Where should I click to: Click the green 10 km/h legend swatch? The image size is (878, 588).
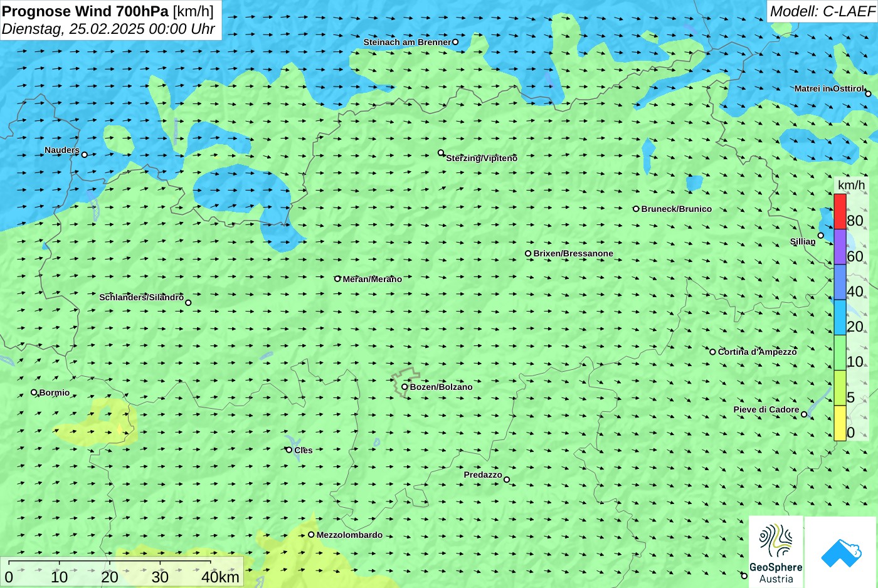coord(840,353)
